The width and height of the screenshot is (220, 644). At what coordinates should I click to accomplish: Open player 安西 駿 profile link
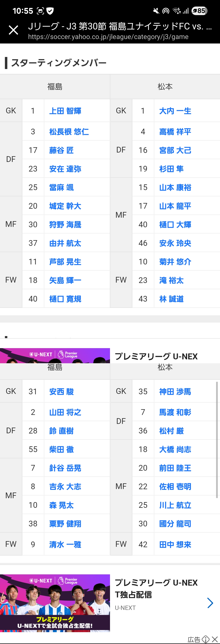click(x=61, y=391)
